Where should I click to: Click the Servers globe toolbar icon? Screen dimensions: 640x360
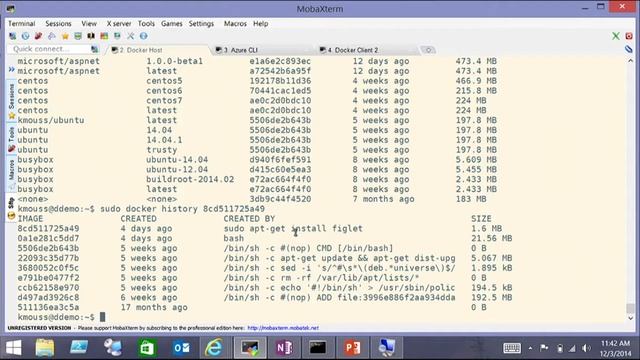pos(25,36)
